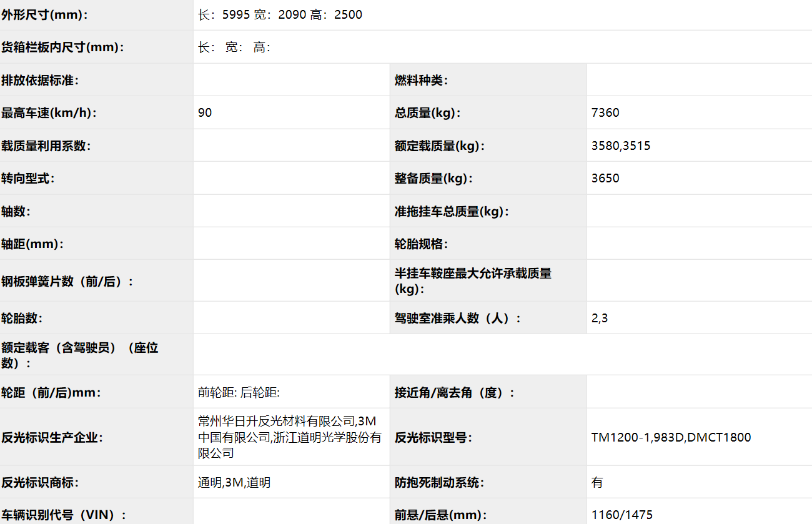Click the 货箱栏板内尺寸(mm) label
The height and width of the screenshot is (524, 812).
click(62, 47)
